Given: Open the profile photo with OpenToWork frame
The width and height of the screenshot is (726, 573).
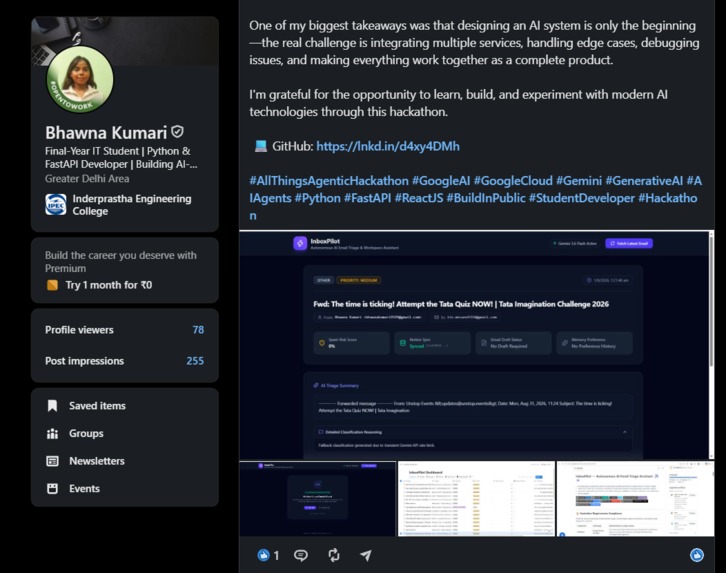Looking at the screenshot, I should (x=80, y=79).
